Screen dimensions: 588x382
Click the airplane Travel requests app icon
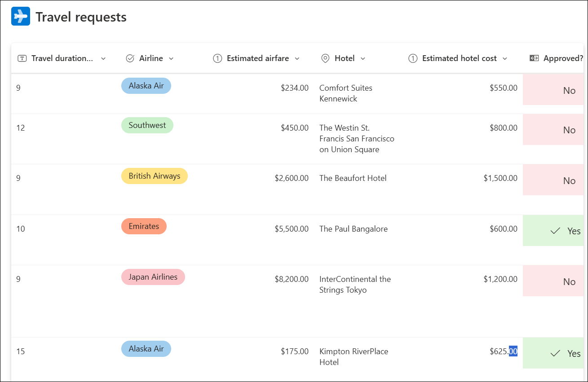pyautogui.click(x=20, y=16)
